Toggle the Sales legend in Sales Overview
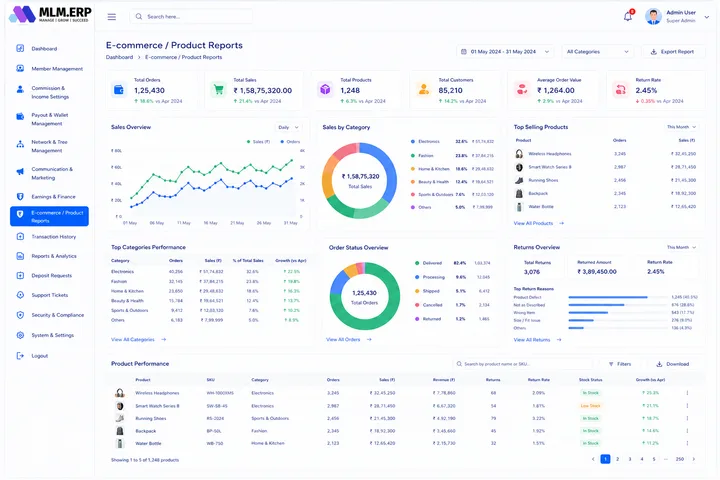Screen dimensions: 720x480 pyautogui.click(x=258, y=141)
